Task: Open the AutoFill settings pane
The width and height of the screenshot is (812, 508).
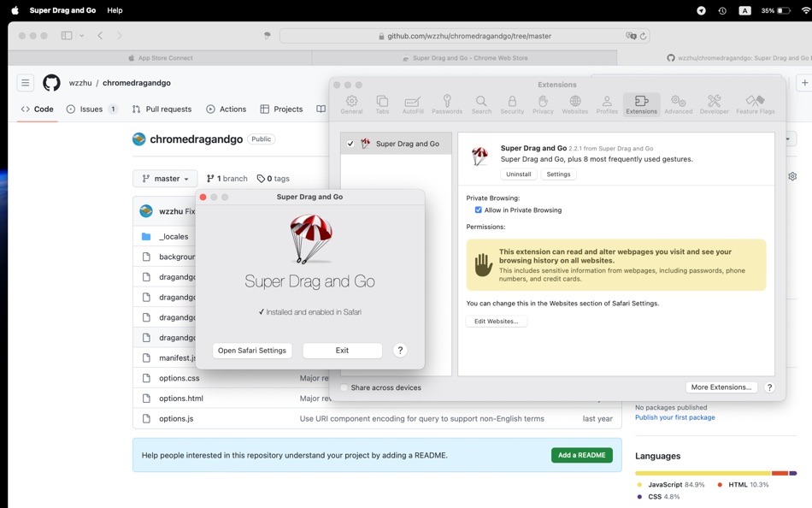Action: (413, 104)
